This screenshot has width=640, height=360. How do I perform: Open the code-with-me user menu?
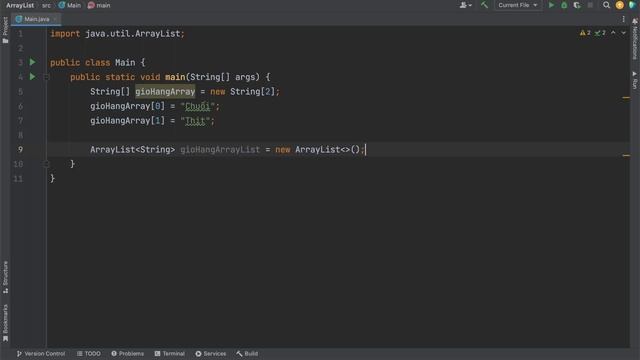click(x=465, y=5)
